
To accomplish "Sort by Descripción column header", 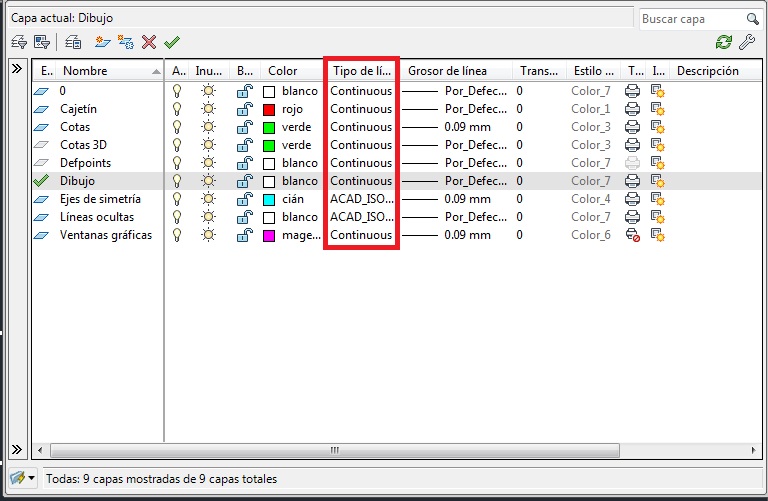I will pos(715,71).
